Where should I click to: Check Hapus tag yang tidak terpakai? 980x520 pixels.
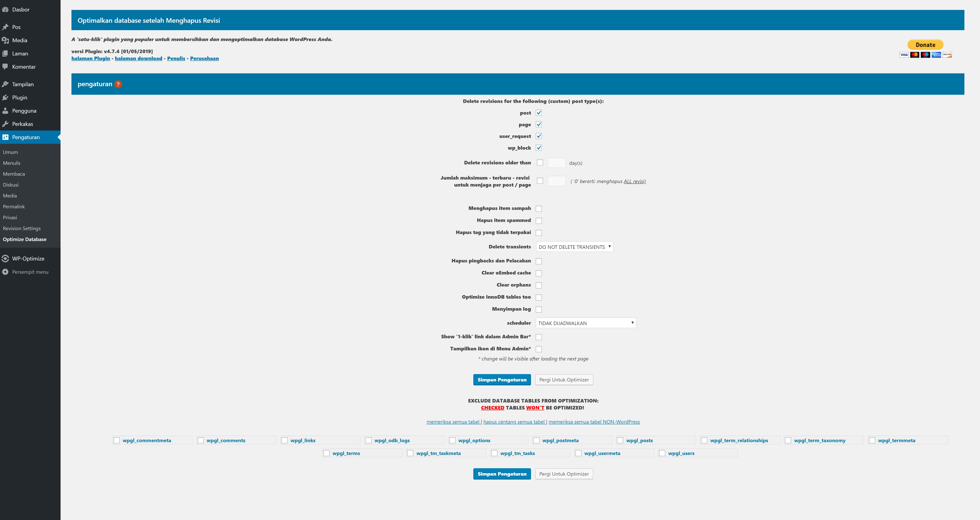pos(539,233)
